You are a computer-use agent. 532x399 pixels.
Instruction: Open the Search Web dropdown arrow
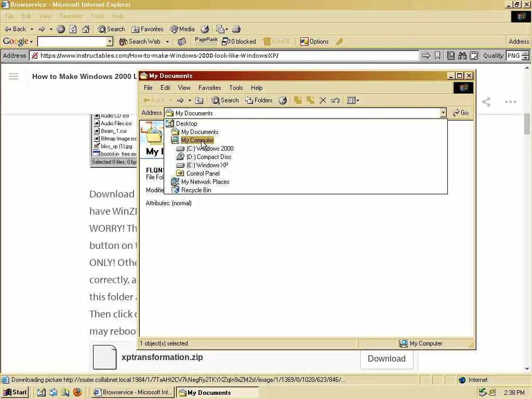(167, 42)
